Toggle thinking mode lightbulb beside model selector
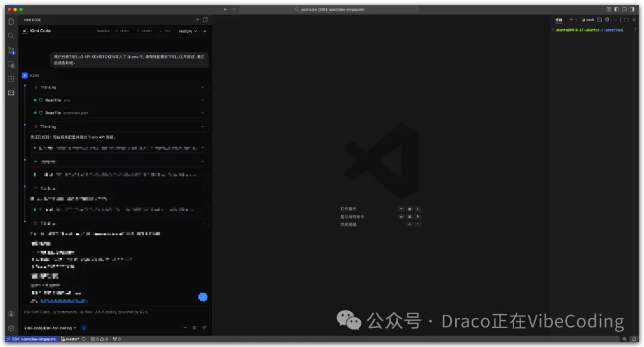644x347 pixels. [x=83, y=328]
